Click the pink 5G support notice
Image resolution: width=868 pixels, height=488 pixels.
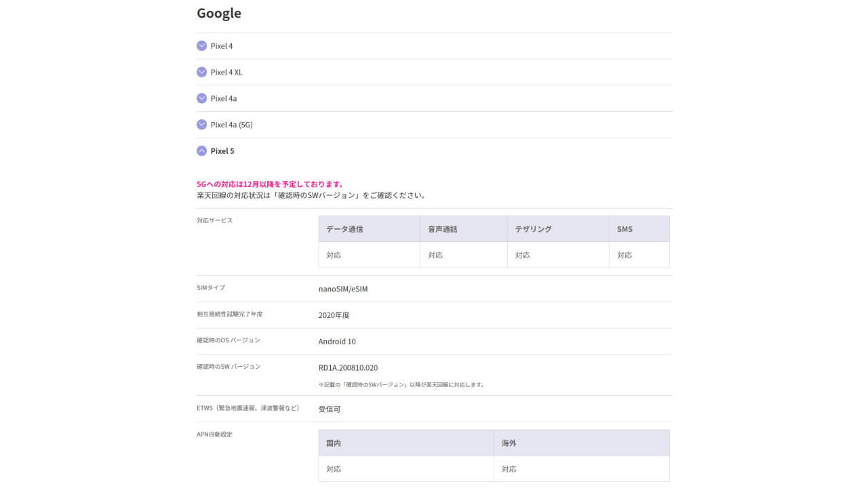click(270, 184)
